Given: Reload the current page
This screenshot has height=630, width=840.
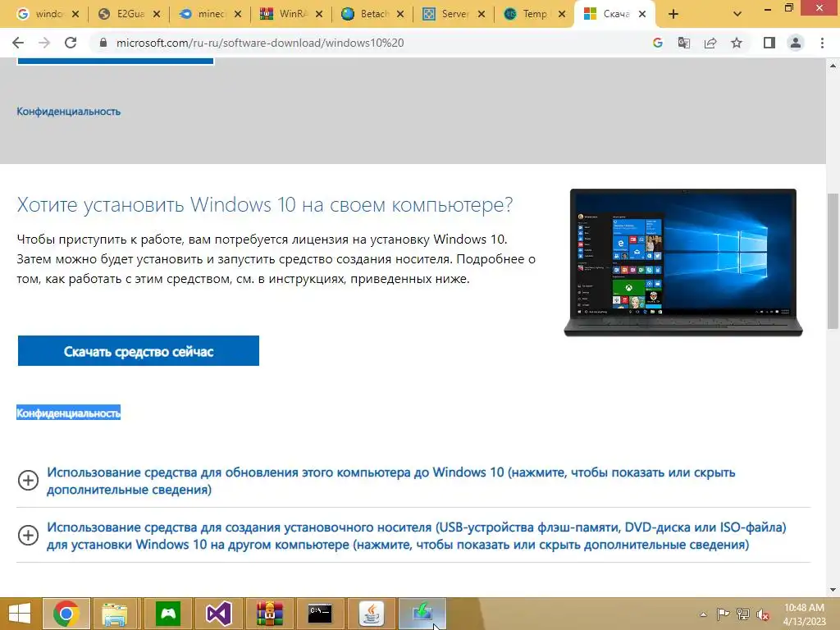Looking at the screenshot, I should 71,43.
